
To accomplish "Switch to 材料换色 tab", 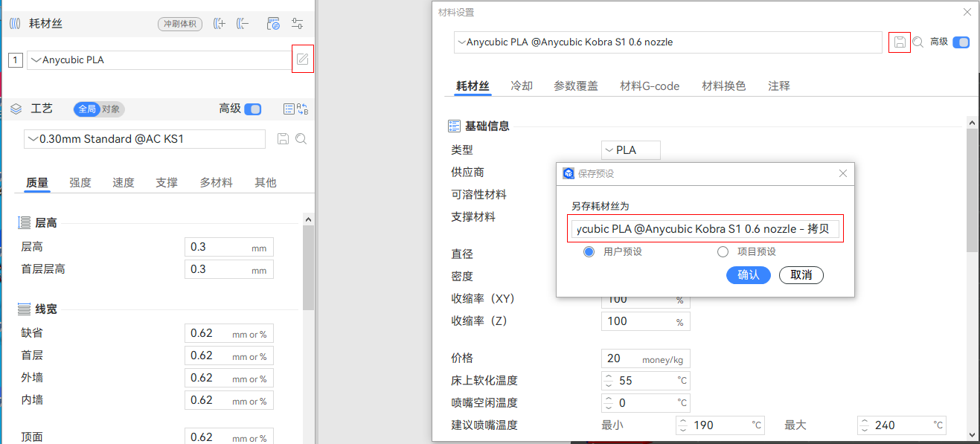I will coord(724,86).
